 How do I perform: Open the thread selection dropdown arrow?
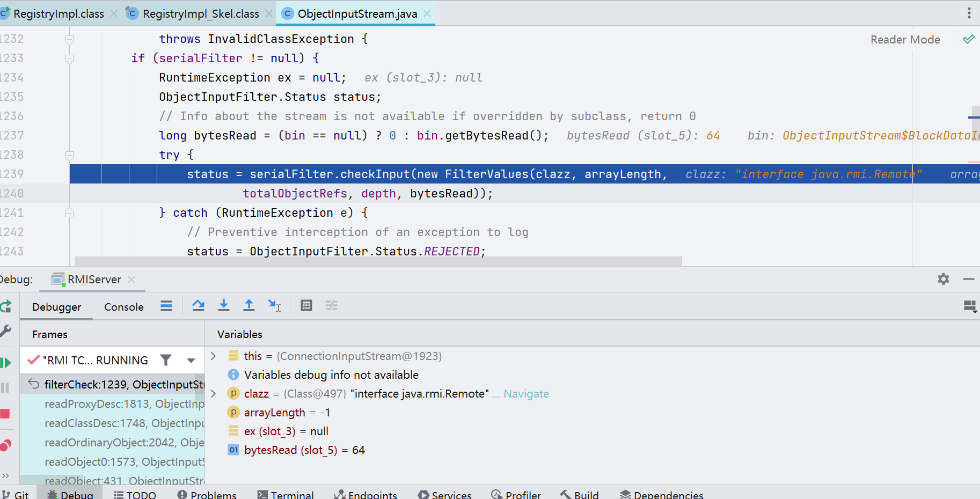[191, 361]
